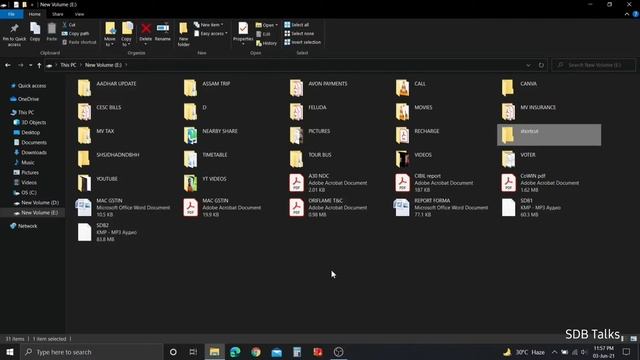The width and height of the screenshot is (640, 360).
Task: Select Network in navigation pane
Action: point(27,226)
